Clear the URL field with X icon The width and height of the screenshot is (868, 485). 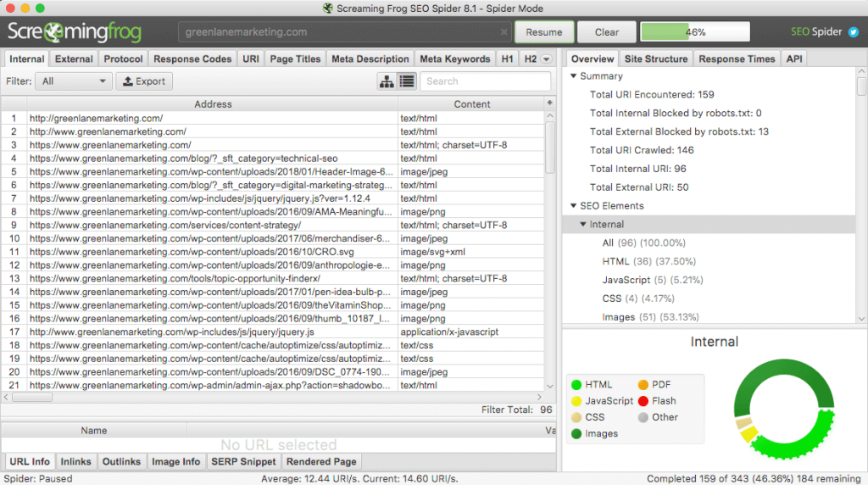coord(504,32)
